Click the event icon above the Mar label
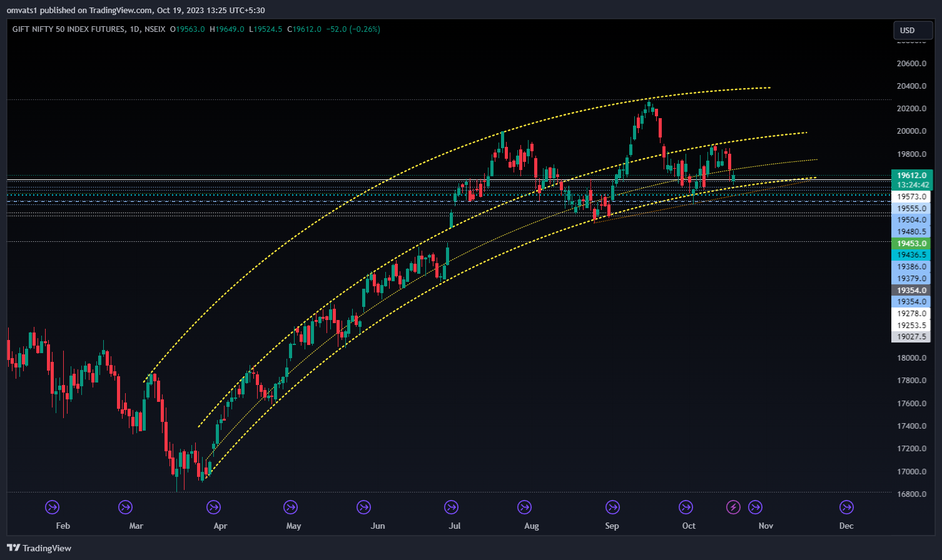 tap(126, 507)
